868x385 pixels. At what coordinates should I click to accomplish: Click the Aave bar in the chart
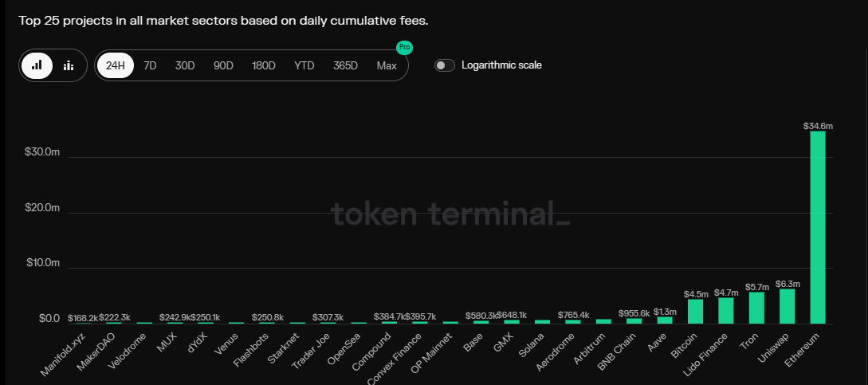pyautogui.click(x=665, y=320)
